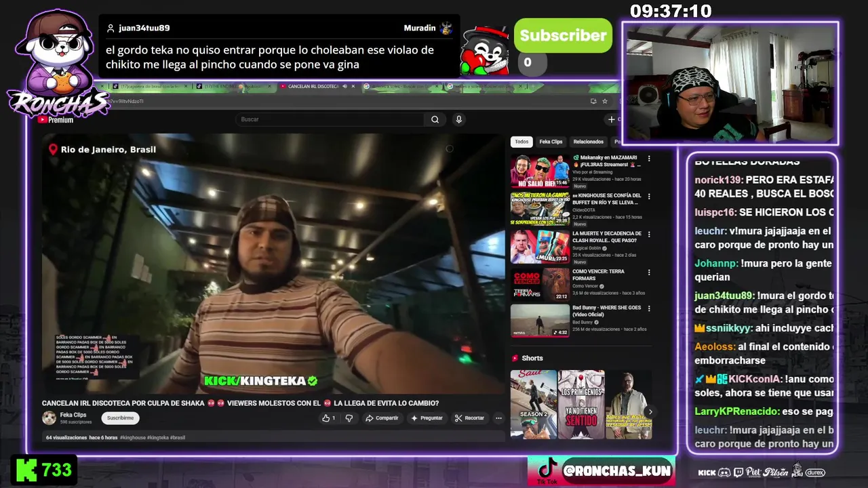The image size is (868, 488).
Task: Open the SEASON 2 short
Action: (534, 404)
